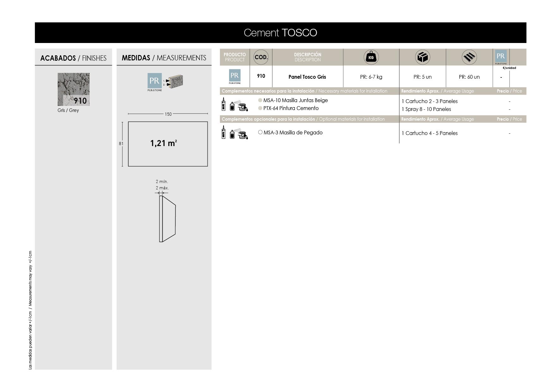Click the Gris / Grey caption

68,110
